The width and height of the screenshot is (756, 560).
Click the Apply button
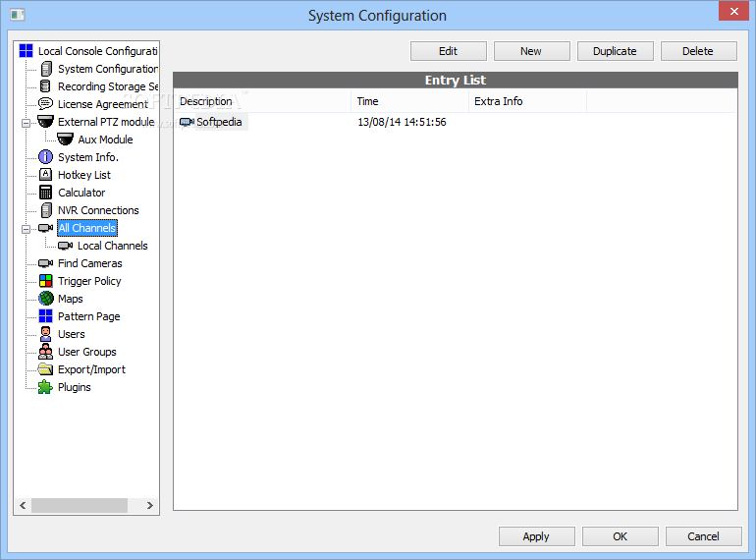point(536,536)
